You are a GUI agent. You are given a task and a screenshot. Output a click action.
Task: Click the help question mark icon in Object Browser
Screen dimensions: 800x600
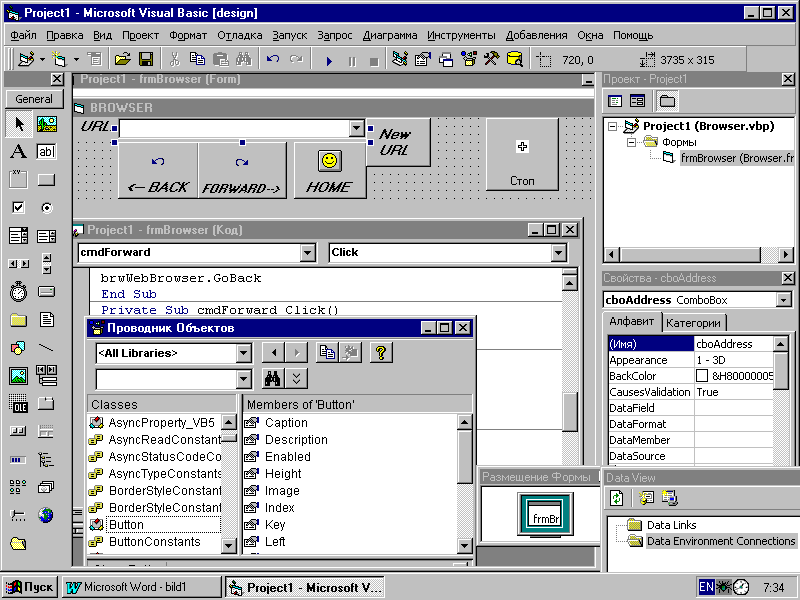coord(381,353)
